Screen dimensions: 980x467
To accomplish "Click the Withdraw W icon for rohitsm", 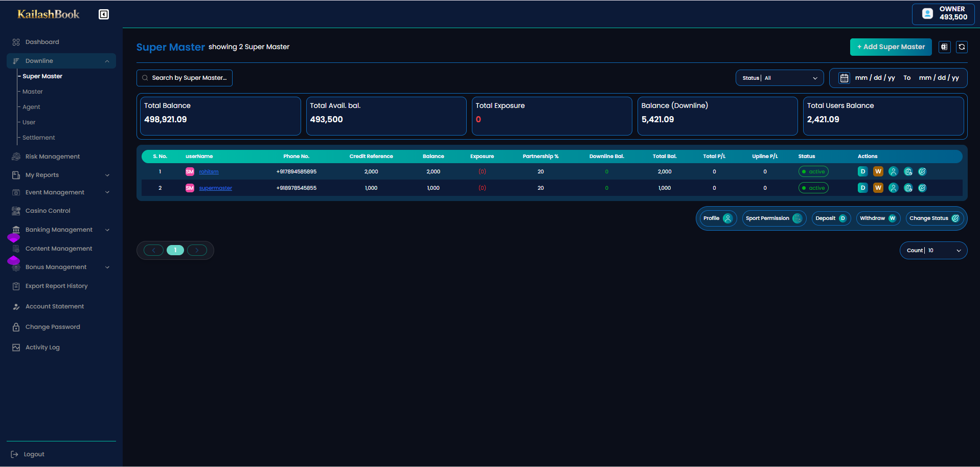I will click(878, 172).
